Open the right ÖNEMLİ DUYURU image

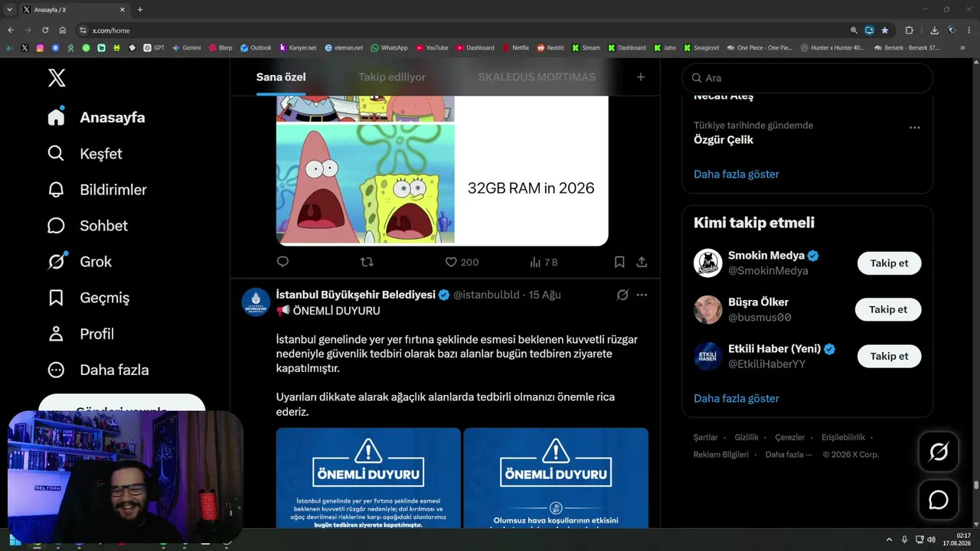[x=556, y=478]
